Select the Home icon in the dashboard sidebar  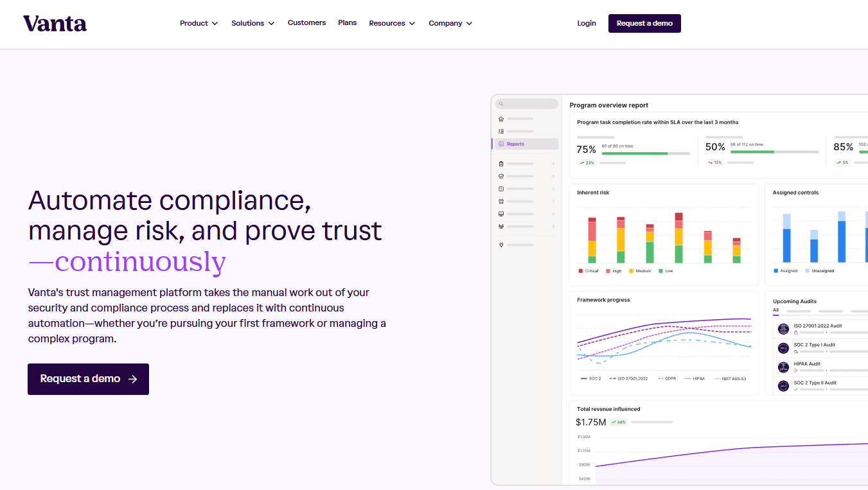point(501,118)
